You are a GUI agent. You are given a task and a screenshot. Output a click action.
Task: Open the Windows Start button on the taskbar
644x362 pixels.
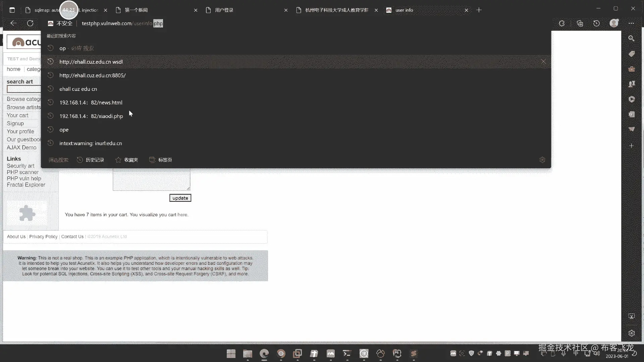pos(231,354)
